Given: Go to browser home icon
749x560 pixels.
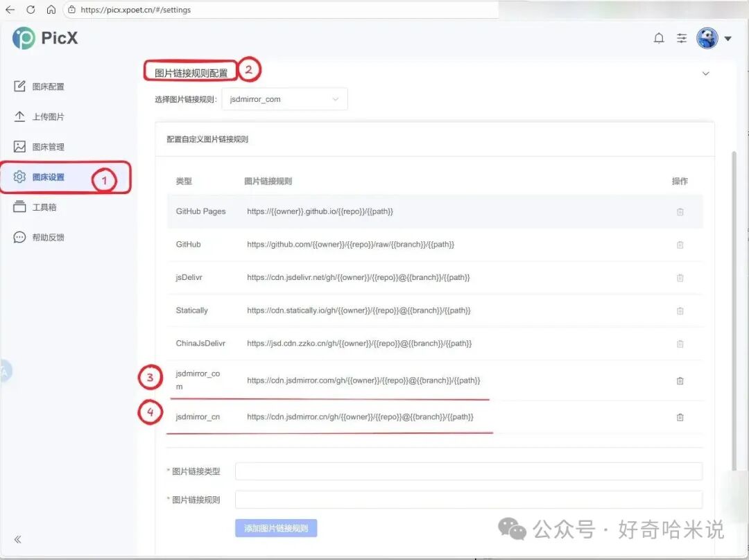Looking at the screenshot, I should 51,10.
